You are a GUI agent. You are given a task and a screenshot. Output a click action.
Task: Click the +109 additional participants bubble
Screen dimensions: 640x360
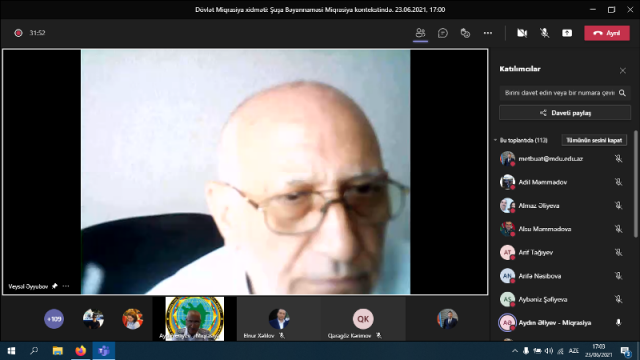pos(54,319)
